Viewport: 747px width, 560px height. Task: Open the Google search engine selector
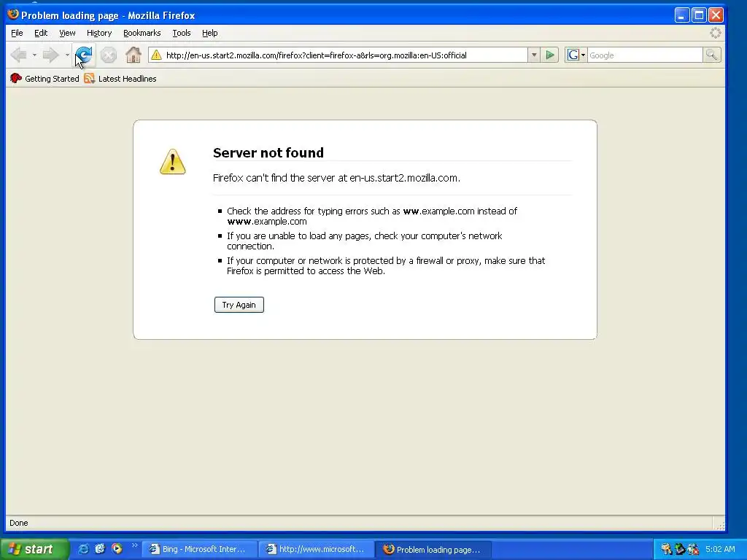coord(576,55)
